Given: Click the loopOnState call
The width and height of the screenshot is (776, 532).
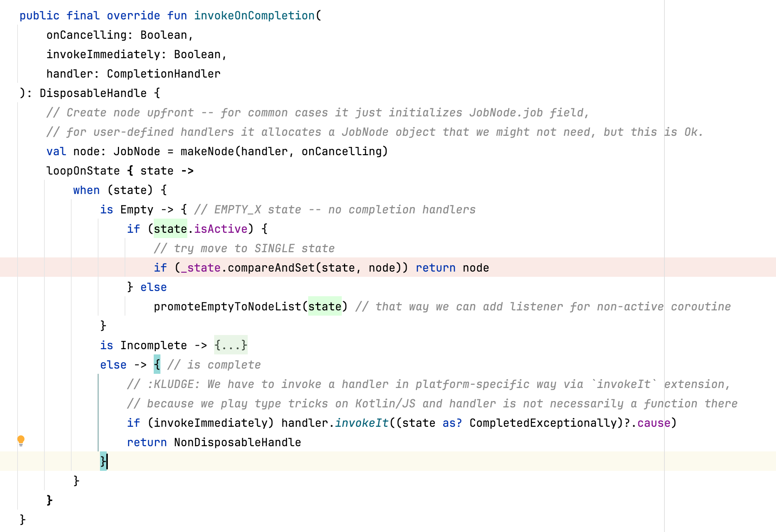Looking at the screenshot, I should (x=83, y=171).
